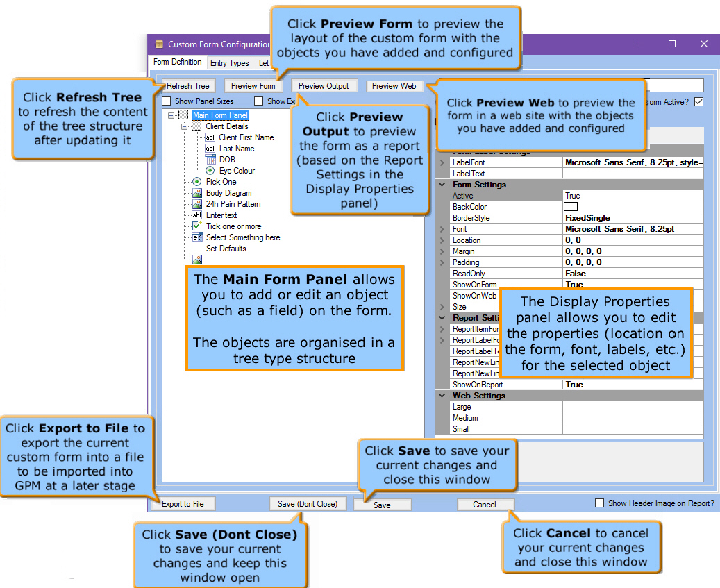Collapse the Client Details tree node
This screenshot has width=720, height=588.
pyautogui.click(x=185, y=126)
